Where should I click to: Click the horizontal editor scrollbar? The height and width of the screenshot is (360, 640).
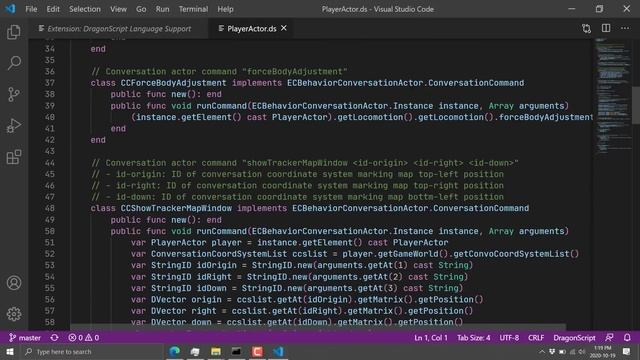(318, 327)
